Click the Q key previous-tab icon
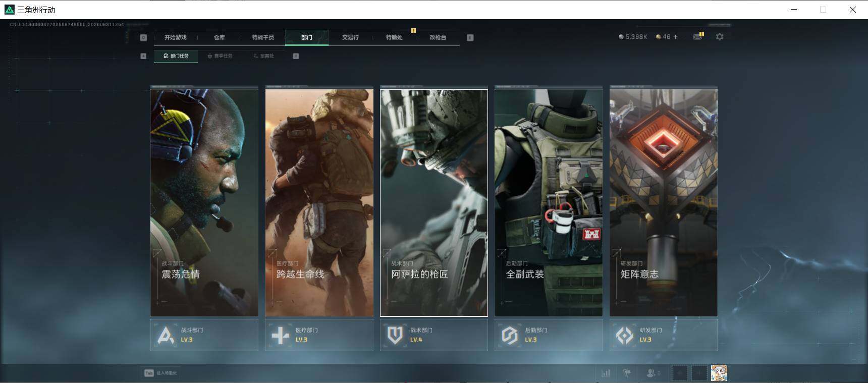Image resolution: width=868 pixels, height=383 pixels. point(143,37)
